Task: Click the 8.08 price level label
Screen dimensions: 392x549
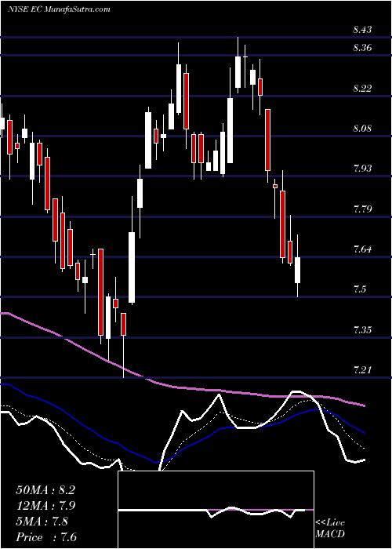Action: coord(362,129)
